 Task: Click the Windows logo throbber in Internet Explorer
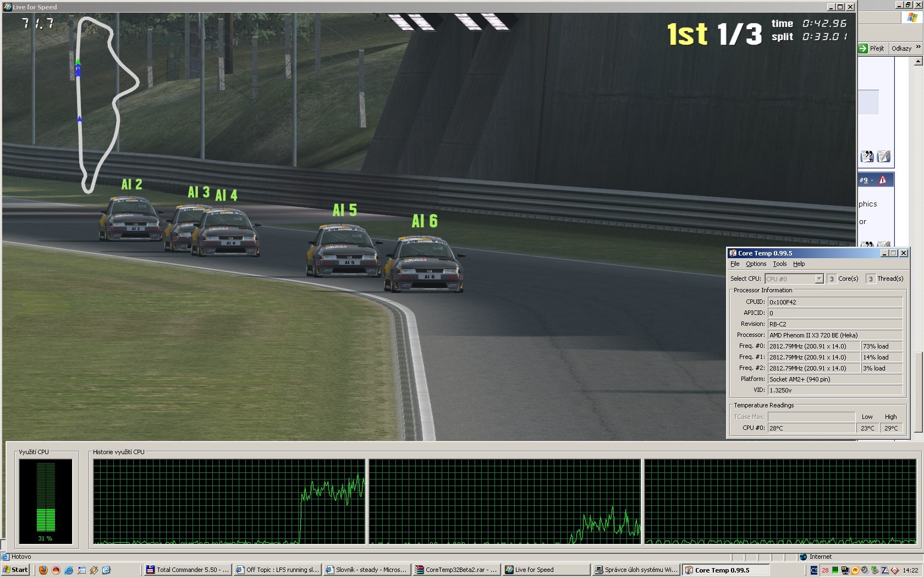[912, 18]
